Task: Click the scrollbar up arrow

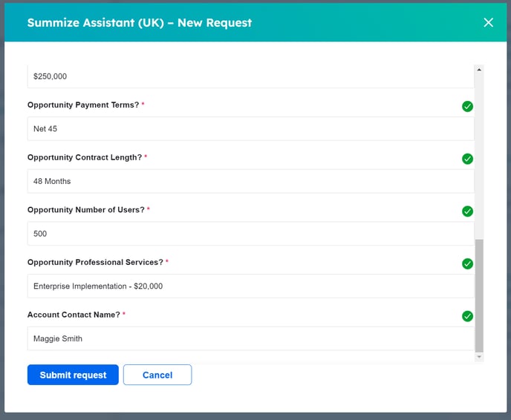Action: [479, 70]
